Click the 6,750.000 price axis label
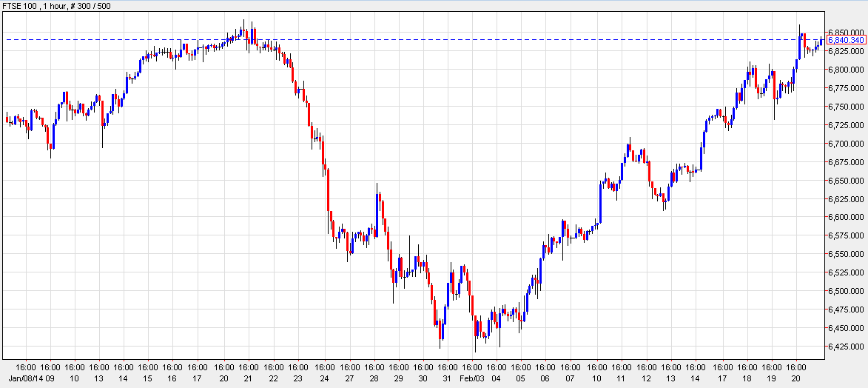Viewport: 868px width, 388px height. [846, 107]
